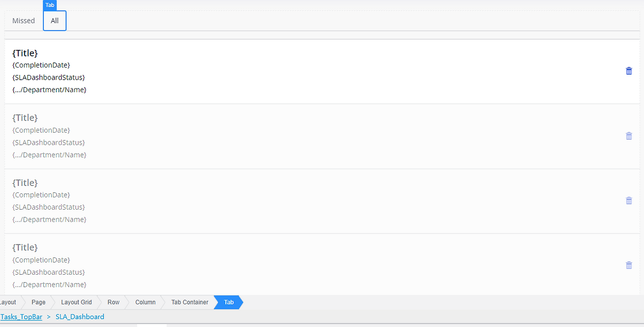The image size is (644, 327).
Task: Select Tab Container in the breadcrumb bar
Action: coord(189,302)
